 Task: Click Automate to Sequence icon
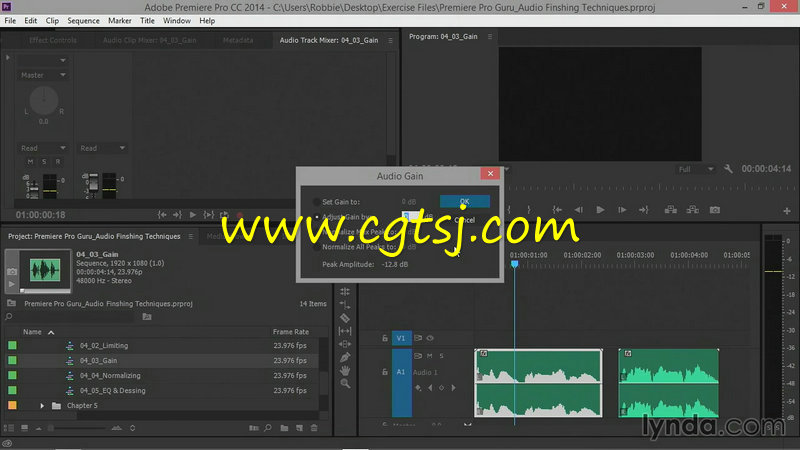(x=253, y=428)
